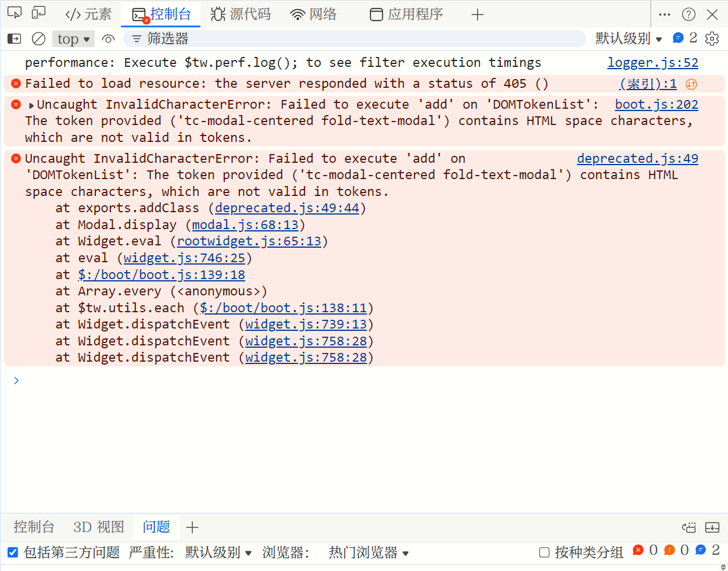The height and width of the screenshot is (571, 728).
Task: Toggle the 包括第三方问题 checkbox
Action: point(13,552)
